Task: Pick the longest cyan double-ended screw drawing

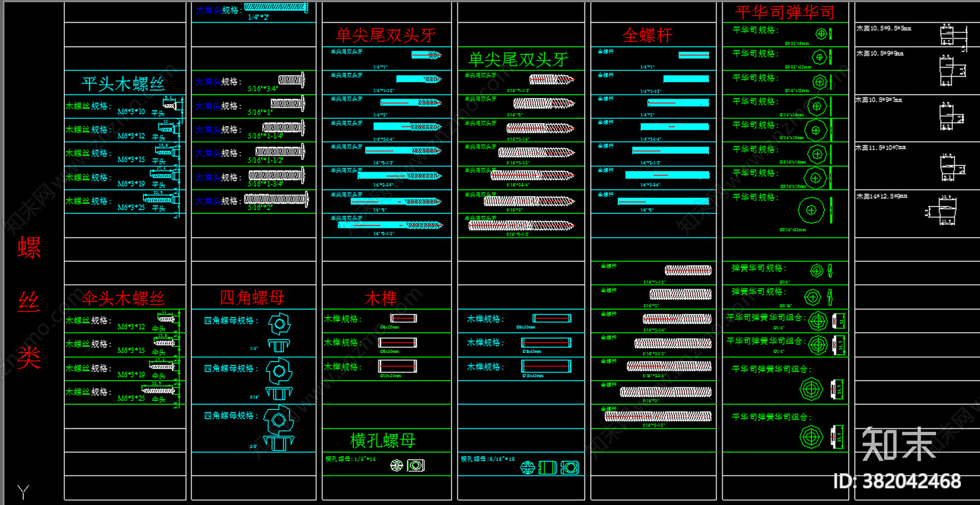Action: tap(390, 225)
